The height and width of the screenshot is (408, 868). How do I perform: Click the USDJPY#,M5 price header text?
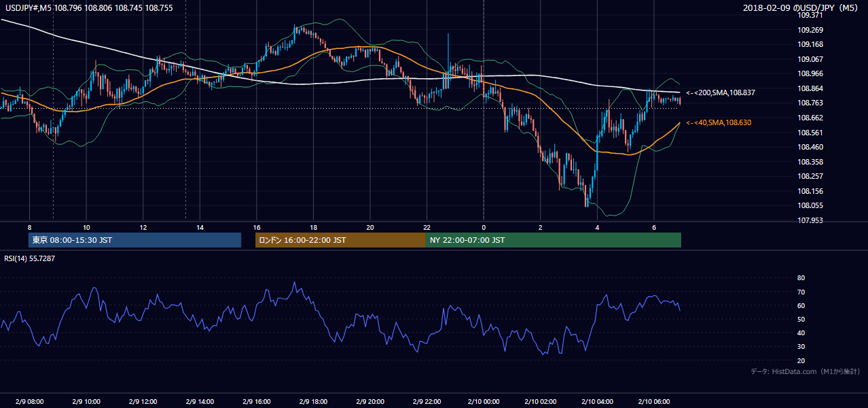pyautogui.click(x=90, y=7)
